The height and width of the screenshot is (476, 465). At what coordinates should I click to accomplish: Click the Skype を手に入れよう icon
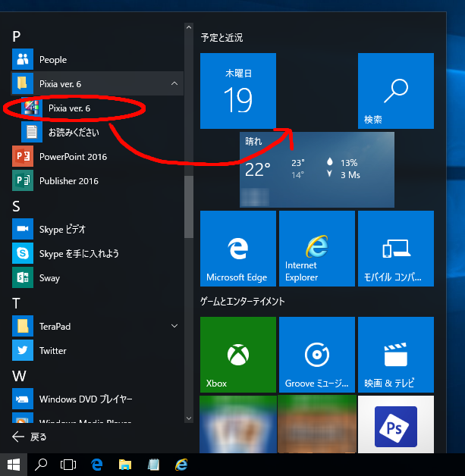(23, 253)
